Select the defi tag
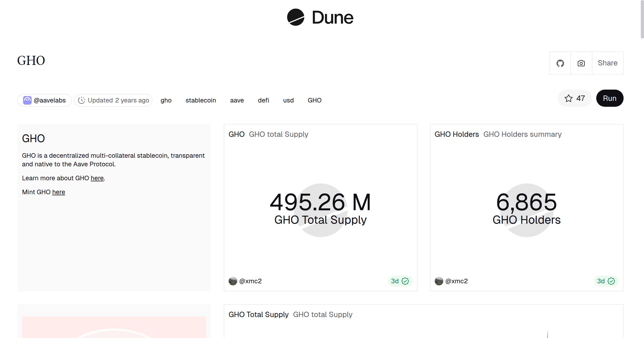The width and height of the screenshot is (644, 338). tap(263, 100)
